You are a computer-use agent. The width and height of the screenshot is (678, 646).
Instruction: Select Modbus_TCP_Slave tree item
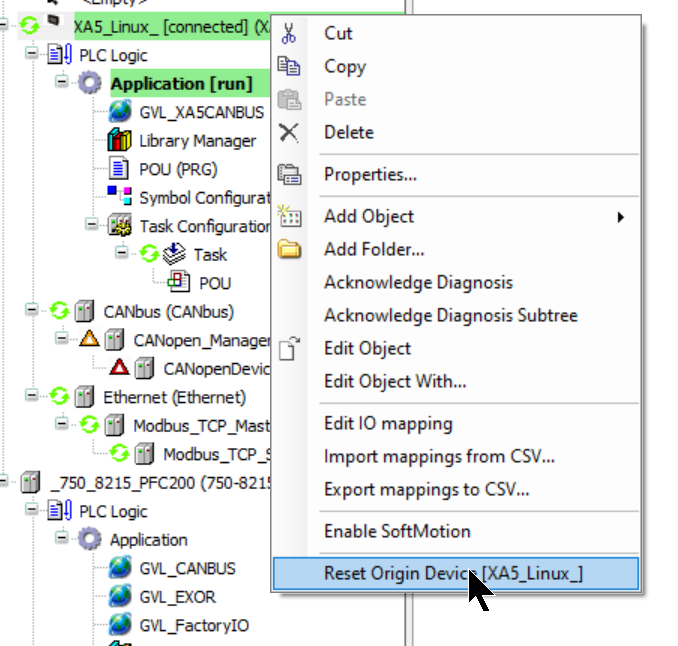(x=217, y=454)
